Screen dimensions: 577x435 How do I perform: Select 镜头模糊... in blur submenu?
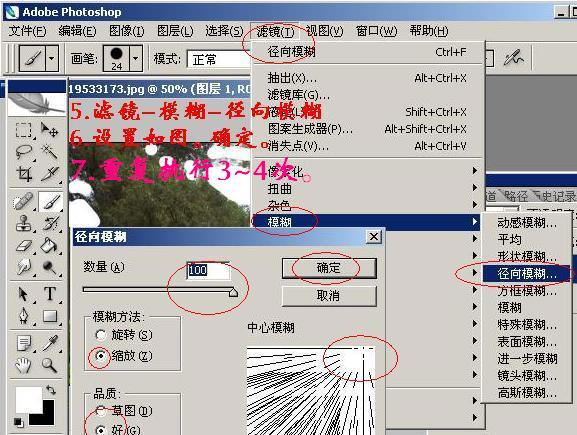click(x=527, y=376)
